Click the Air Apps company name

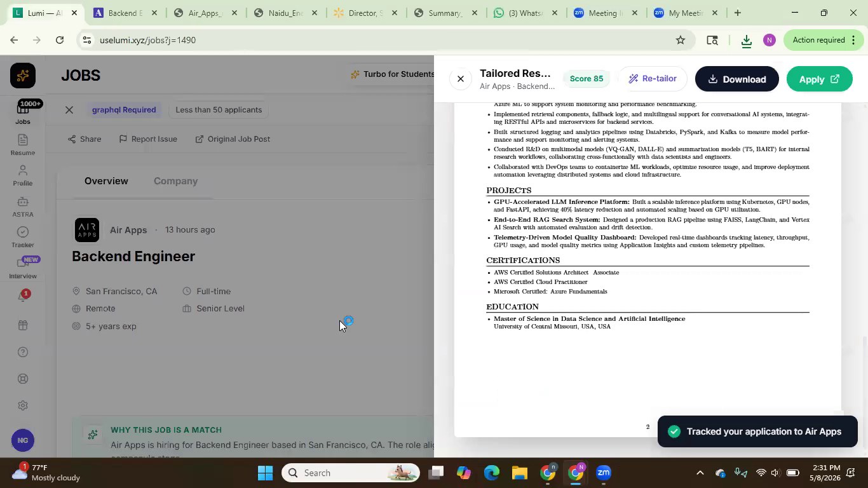point(128,230)
